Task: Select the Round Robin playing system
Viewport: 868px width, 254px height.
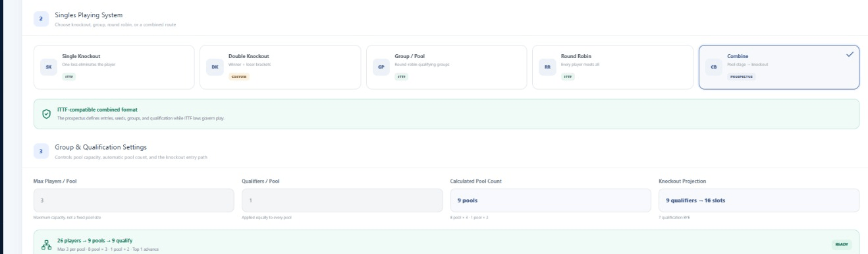Action: pos(612,67)
